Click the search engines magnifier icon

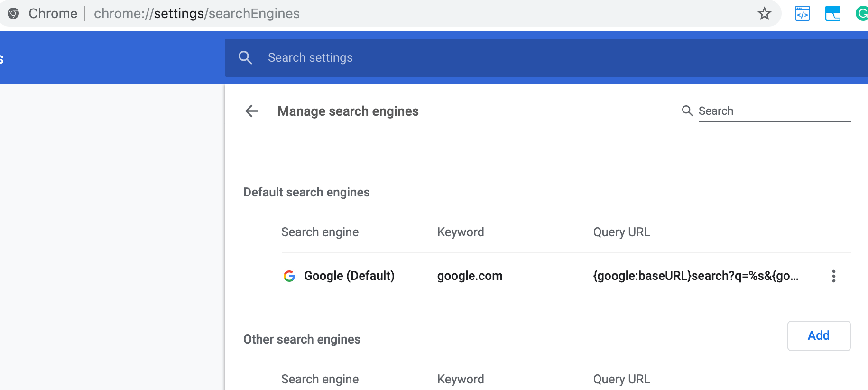(687, 111)
